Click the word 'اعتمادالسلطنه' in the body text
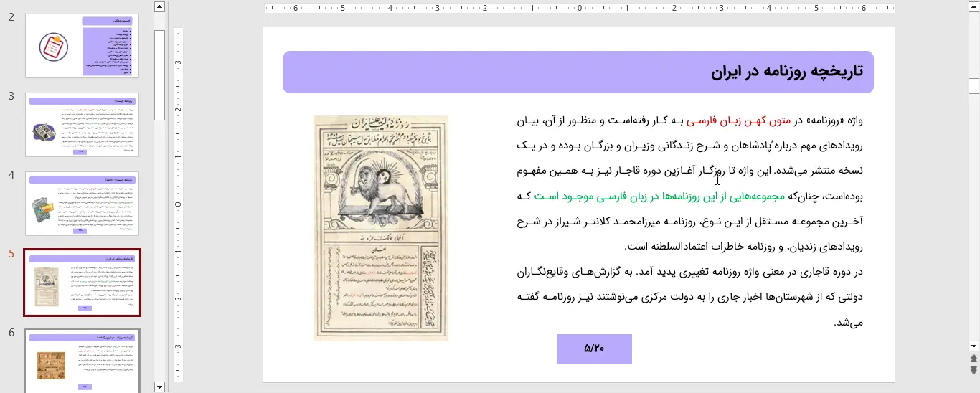 (x=679, y=247)
